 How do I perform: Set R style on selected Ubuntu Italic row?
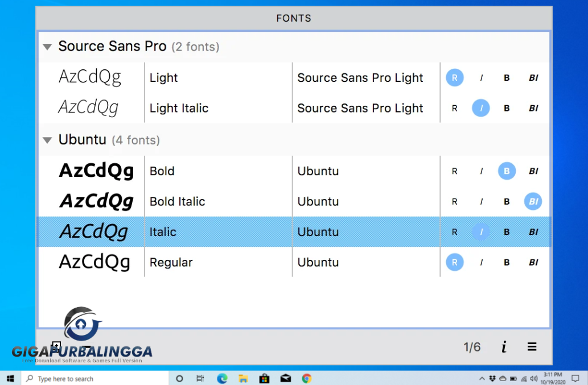[x=454, y=232]
